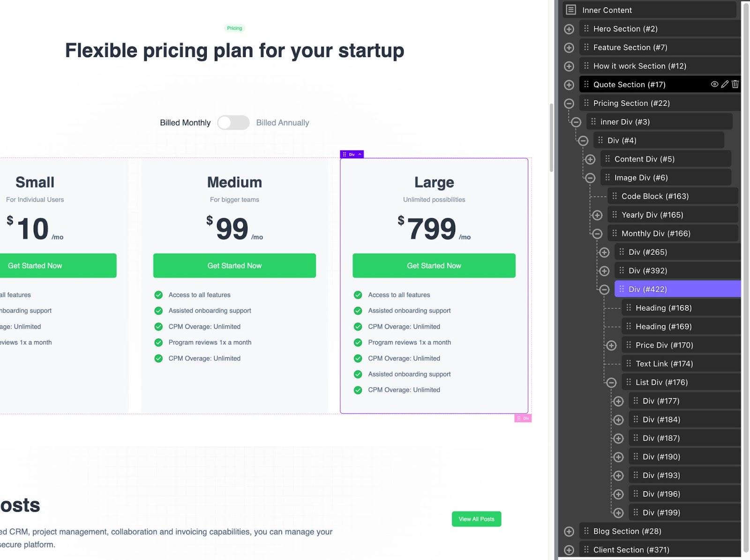Click the Billed Annually label

click(282, 123)
